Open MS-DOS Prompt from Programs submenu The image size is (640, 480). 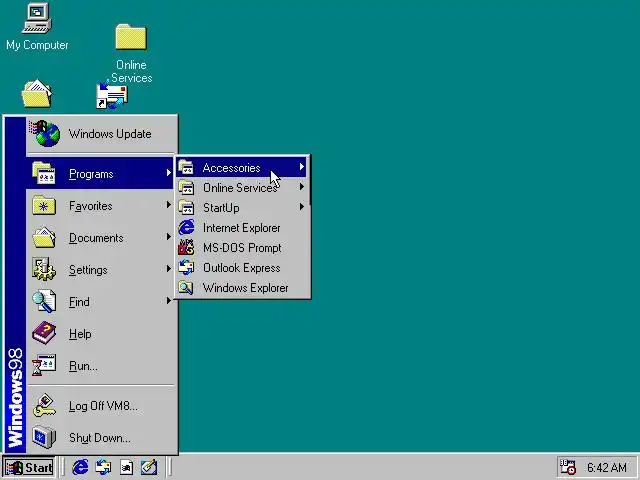point(241,247)
